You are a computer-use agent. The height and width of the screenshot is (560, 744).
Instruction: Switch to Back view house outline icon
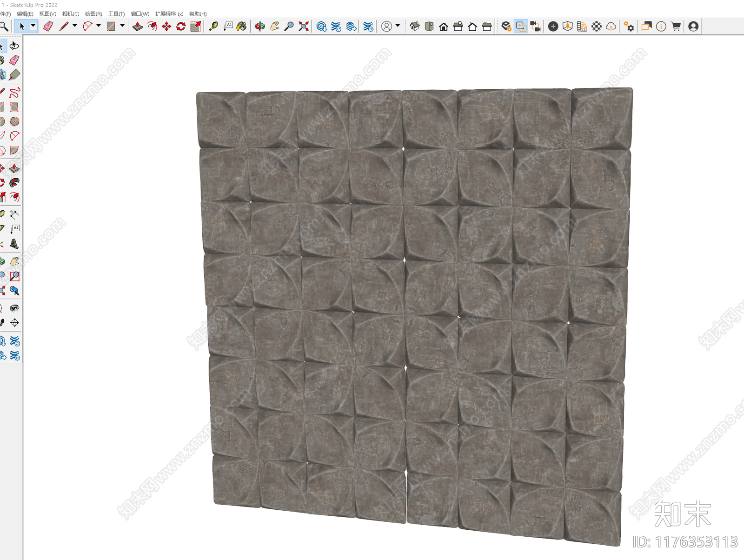coord(472,27)
